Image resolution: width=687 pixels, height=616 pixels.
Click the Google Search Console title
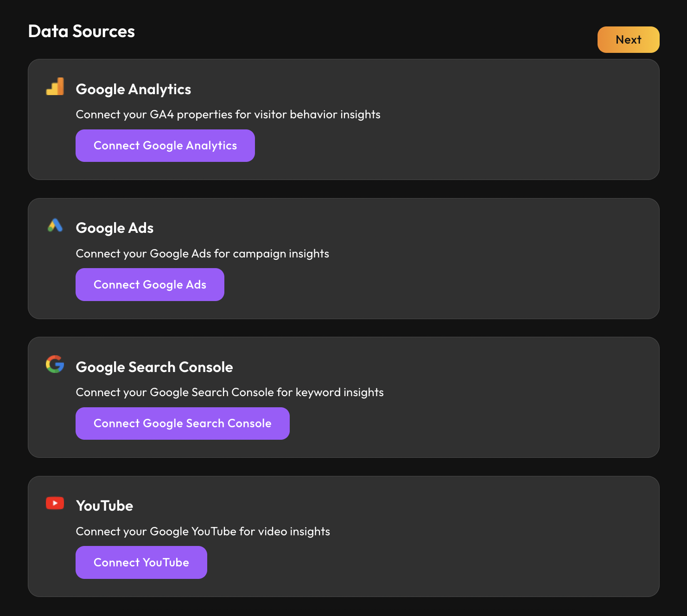click(x=154, y=367)
